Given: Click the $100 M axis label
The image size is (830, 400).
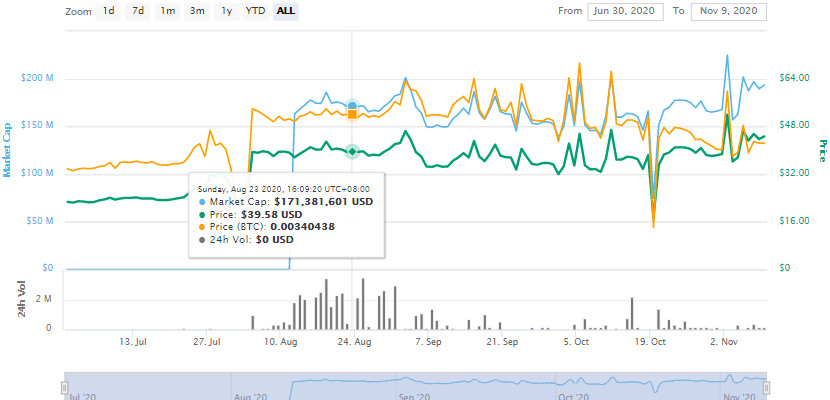Looking at the screenshot, I should pos(37,173).
